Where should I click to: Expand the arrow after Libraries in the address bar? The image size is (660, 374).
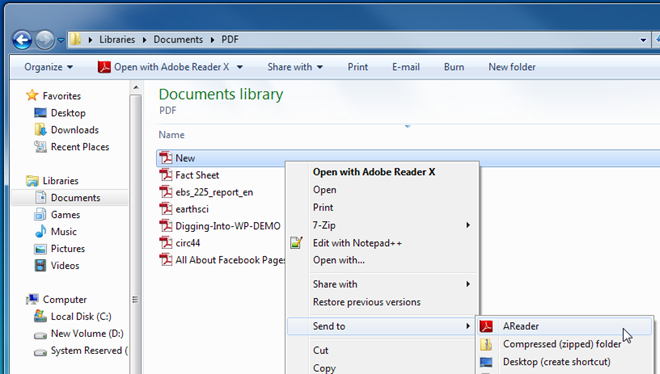(x=144, y=40)
